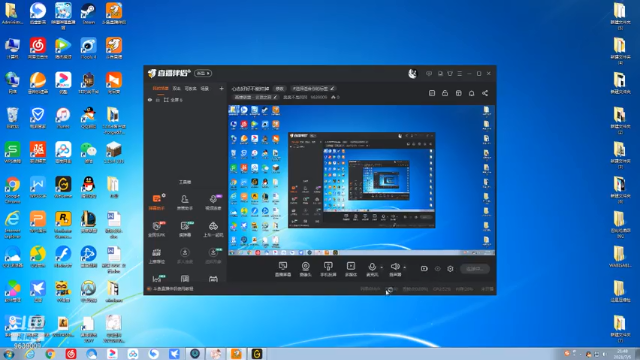Open Internet Explorer desktop shortcut
This screenshot has width=640, height=360.
coord(13,224)
